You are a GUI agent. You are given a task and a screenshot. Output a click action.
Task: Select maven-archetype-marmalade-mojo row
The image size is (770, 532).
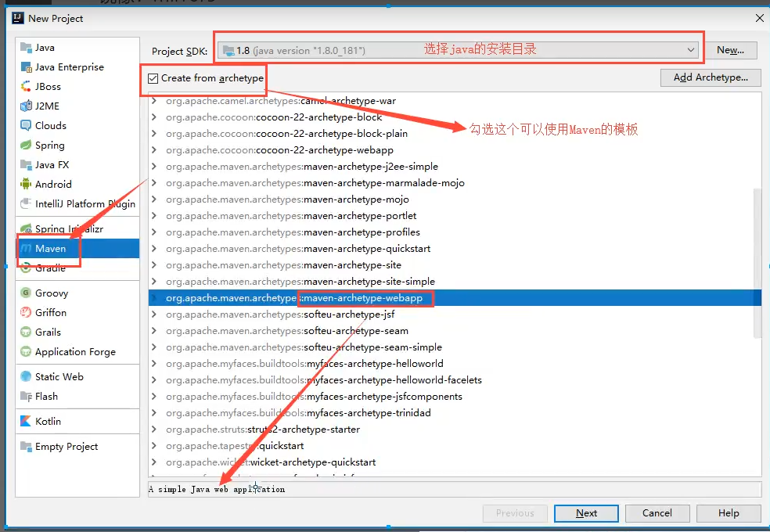coord(455,182)
